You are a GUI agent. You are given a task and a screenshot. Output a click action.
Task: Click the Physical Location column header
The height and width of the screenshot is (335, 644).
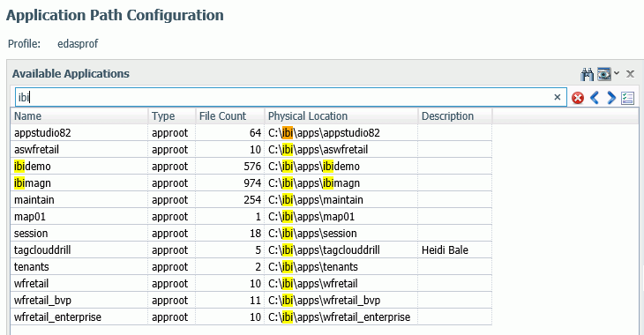click(x=341, y=116)
